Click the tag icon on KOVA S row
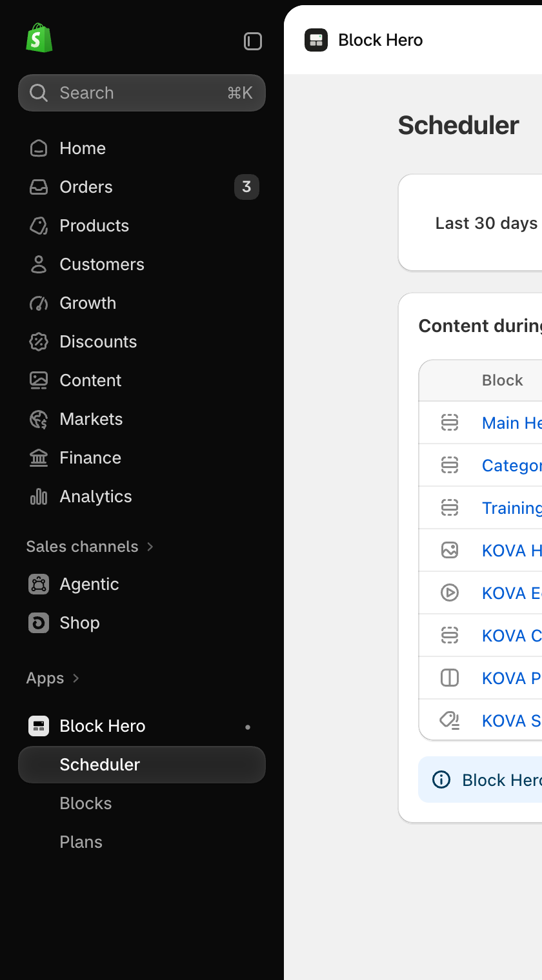The width and height of the screenshot is (542, 980). click(x=450, y=720)
